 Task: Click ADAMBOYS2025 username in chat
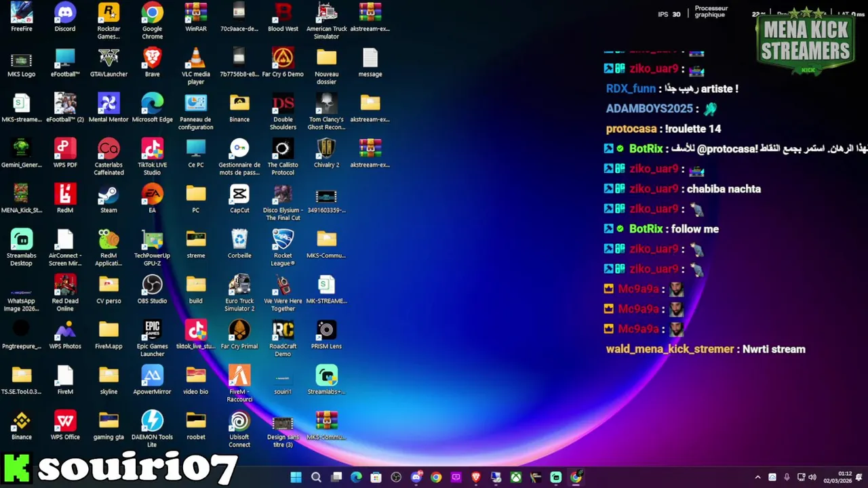click(650, 108)
